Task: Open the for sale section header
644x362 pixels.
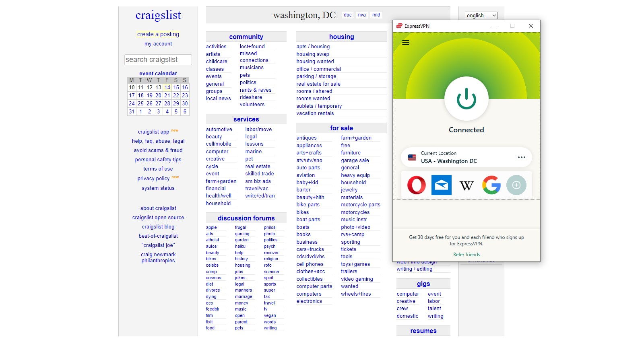Action: (342, 128)
